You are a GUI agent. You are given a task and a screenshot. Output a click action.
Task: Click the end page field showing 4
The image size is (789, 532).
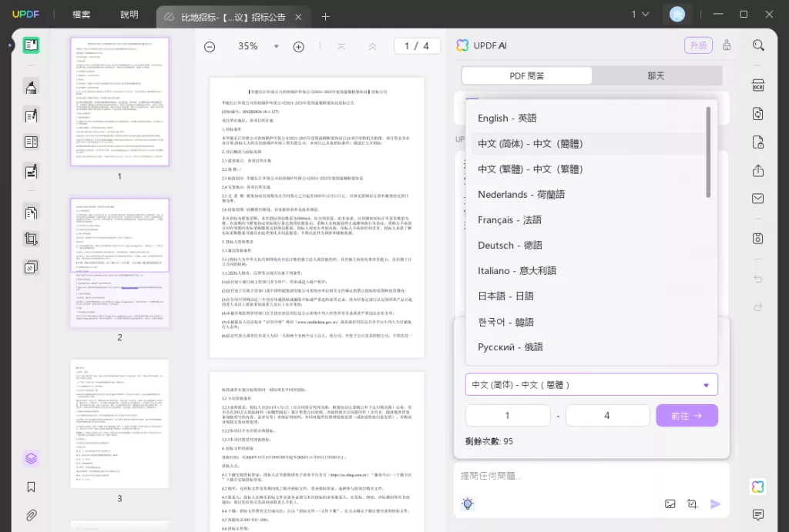(x=607, y=416)
